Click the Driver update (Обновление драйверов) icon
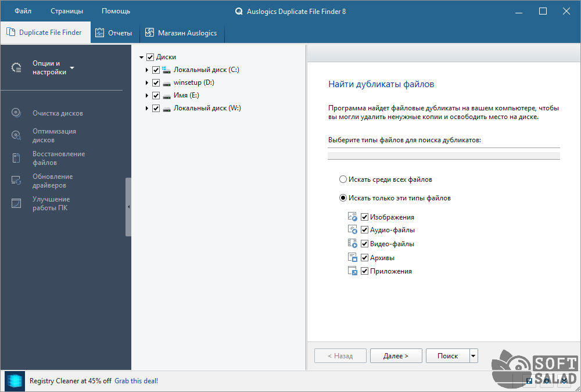581x392 pixels. click(16, 181)
